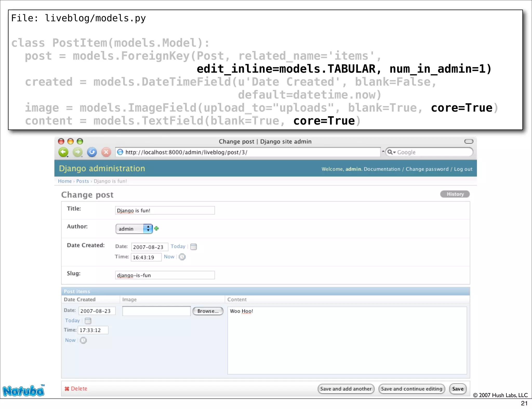Click Save and add another button
Screen dimensions: 532x409
click(346, 389)
